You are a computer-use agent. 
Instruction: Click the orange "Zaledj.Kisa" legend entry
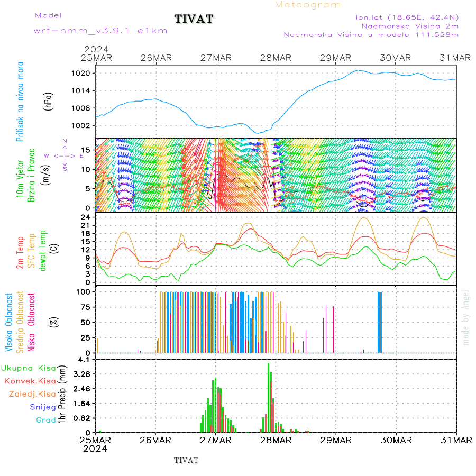[32, 394]
